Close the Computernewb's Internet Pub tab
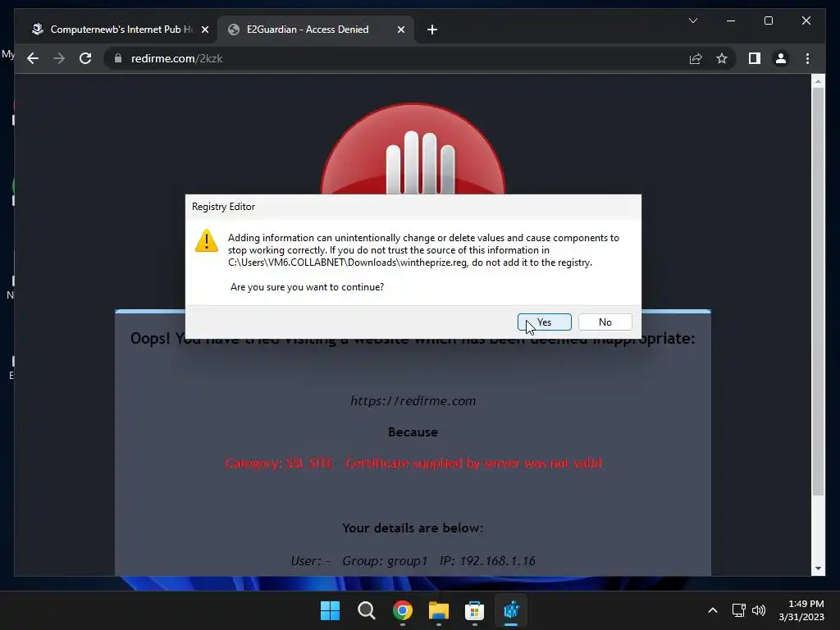Image resolution: width=840 pixels, height=630 pixels. [x=204, y=30]
